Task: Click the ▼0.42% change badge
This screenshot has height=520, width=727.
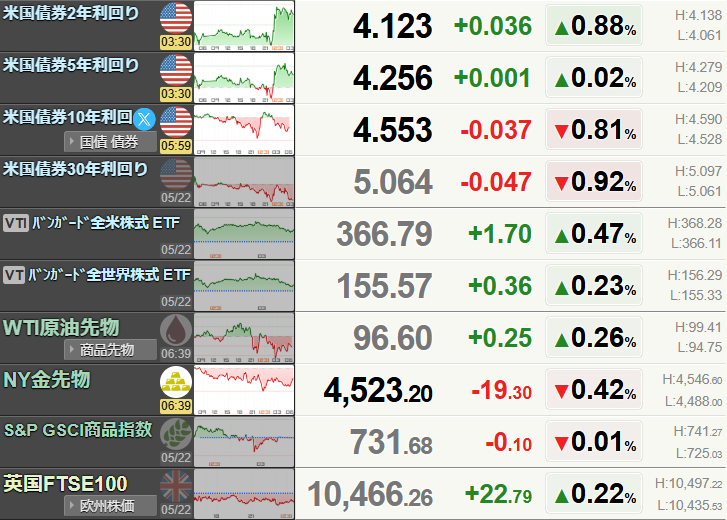Action: (594, 389)
